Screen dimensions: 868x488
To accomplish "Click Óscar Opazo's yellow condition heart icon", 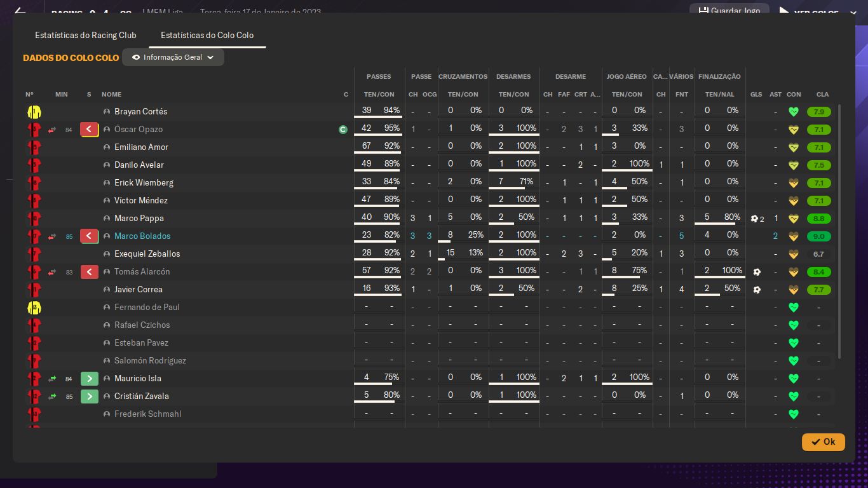I will [793, 130].
